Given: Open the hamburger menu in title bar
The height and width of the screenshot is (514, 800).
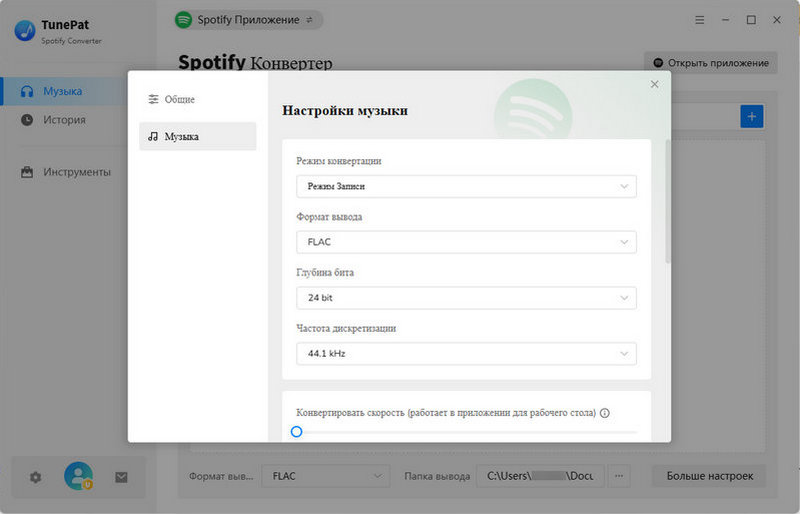Looking at the screenshot, I should click(x=700, y=20).
